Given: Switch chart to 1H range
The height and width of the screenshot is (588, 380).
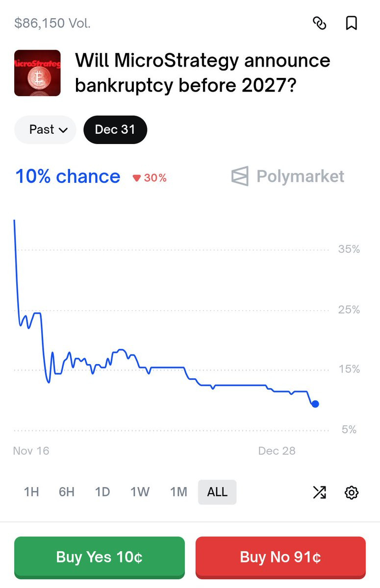Looking at the screenshot, I should tap(31, 492).
